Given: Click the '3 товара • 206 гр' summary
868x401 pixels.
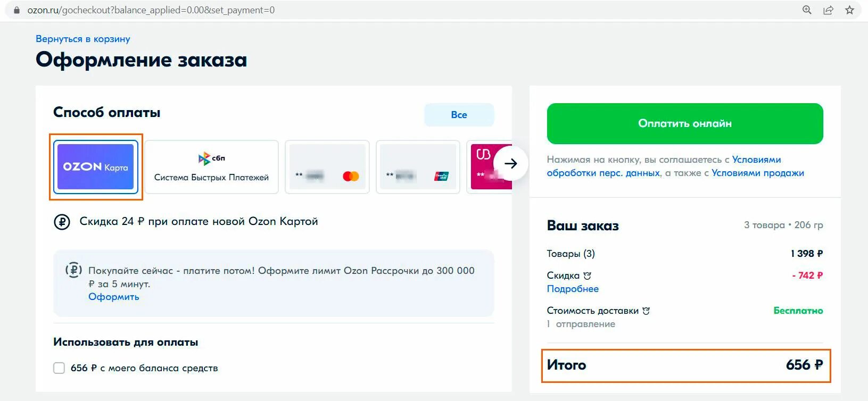Looking at the screenshot, I should coord(783,225).
